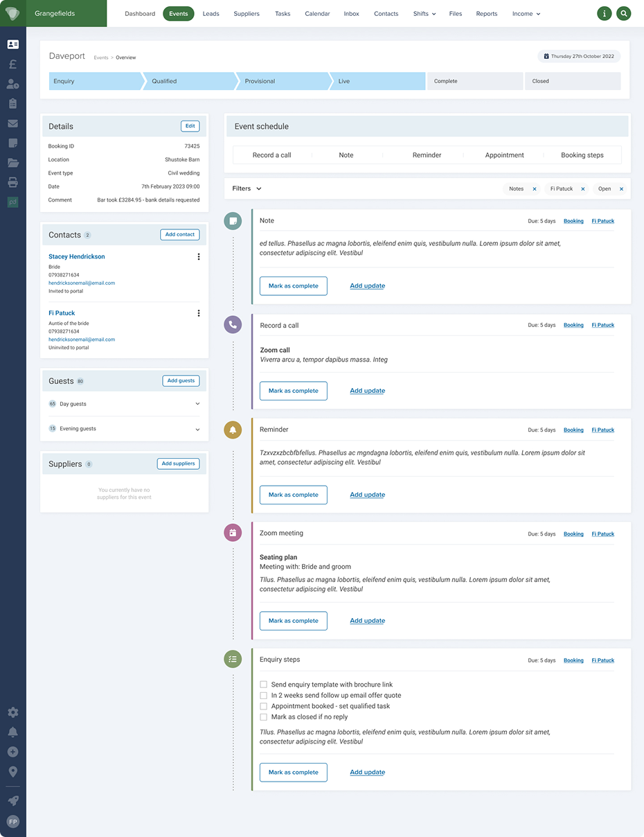The width and height of the screenshot is (644, 837).
Task: Open Suppliers in top navigation
Action: click(247, 14)
